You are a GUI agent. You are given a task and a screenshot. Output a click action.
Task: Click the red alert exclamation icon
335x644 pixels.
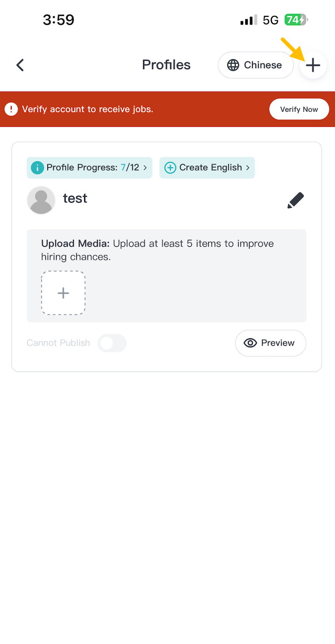click(x=11, y=109)
